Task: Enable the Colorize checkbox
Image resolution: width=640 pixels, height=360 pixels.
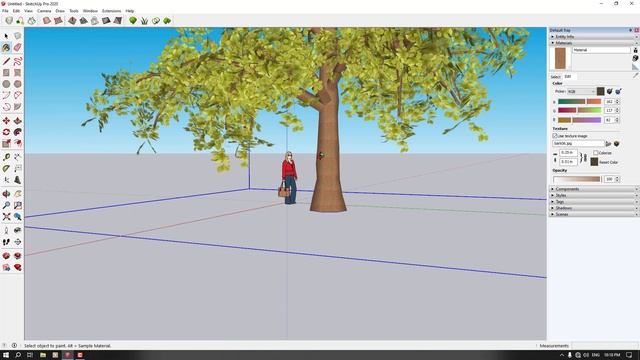Action: click(596, 153)
